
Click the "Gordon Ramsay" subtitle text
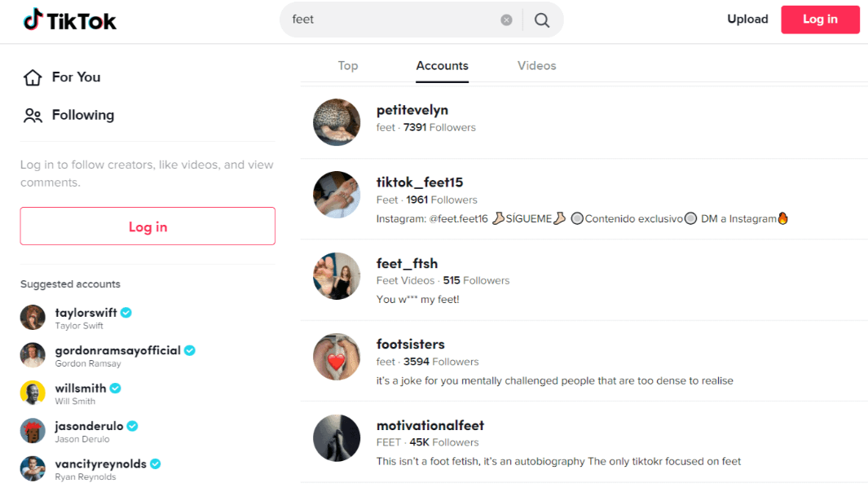(x=88, y=363)
